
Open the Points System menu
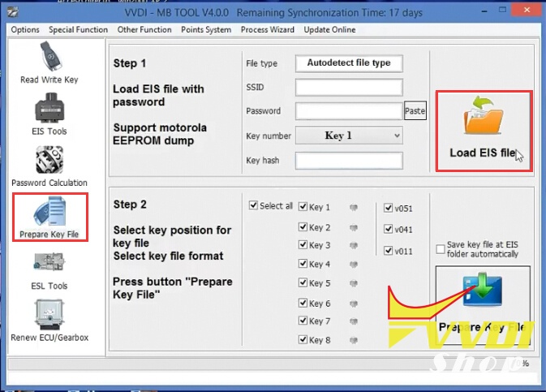click(206, 29)
